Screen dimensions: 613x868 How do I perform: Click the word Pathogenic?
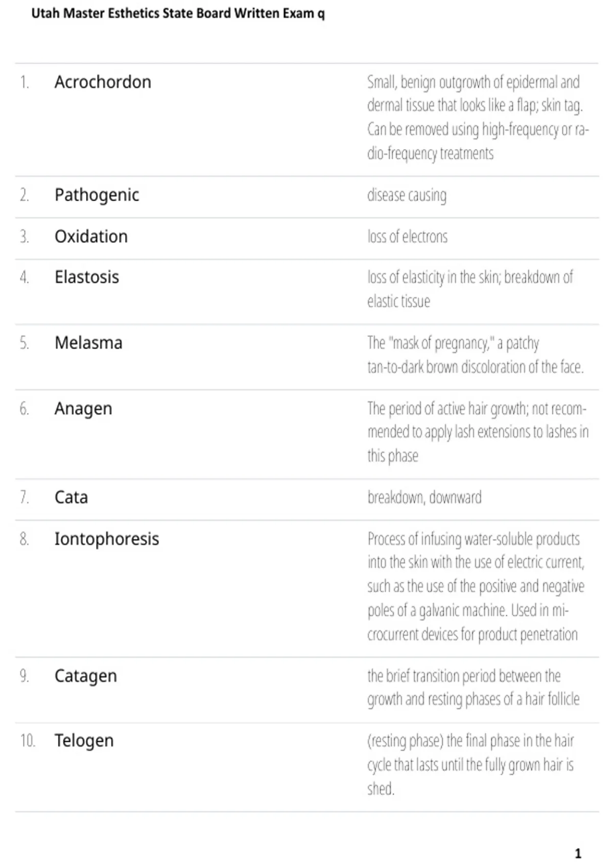(97, 195)
